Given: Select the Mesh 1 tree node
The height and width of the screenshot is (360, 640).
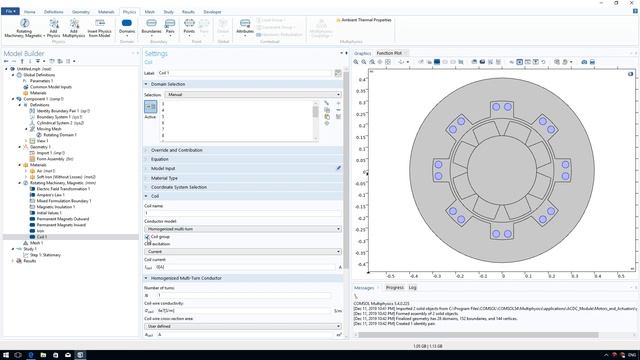Looking at the screenshot, I should [33, 243].
